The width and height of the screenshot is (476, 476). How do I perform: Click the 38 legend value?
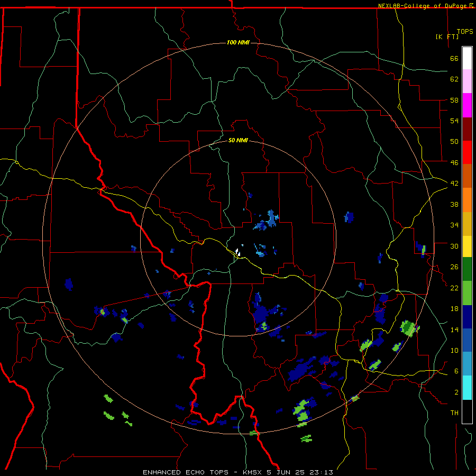454,205
